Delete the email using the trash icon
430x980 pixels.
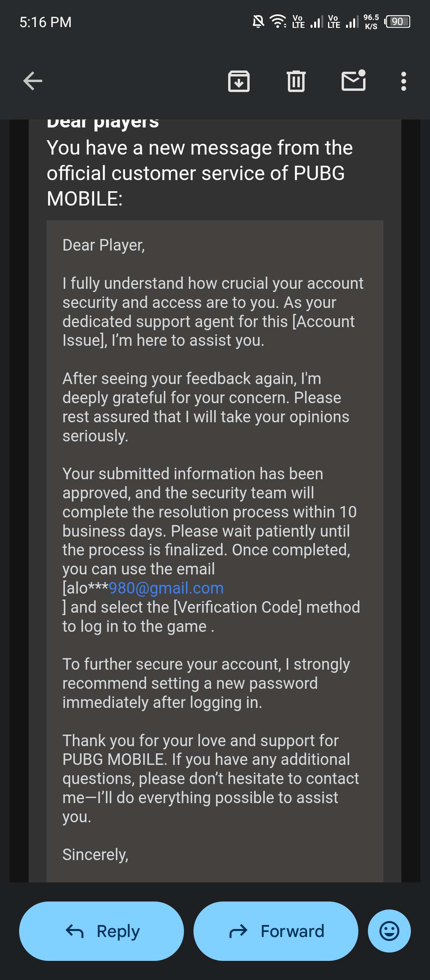(x=296, y=81)
